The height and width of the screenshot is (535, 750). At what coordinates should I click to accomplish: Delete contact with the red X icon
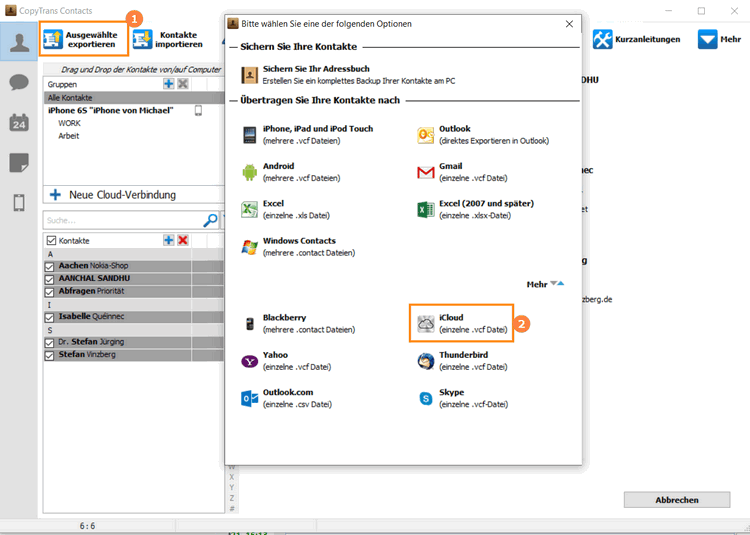183,240
